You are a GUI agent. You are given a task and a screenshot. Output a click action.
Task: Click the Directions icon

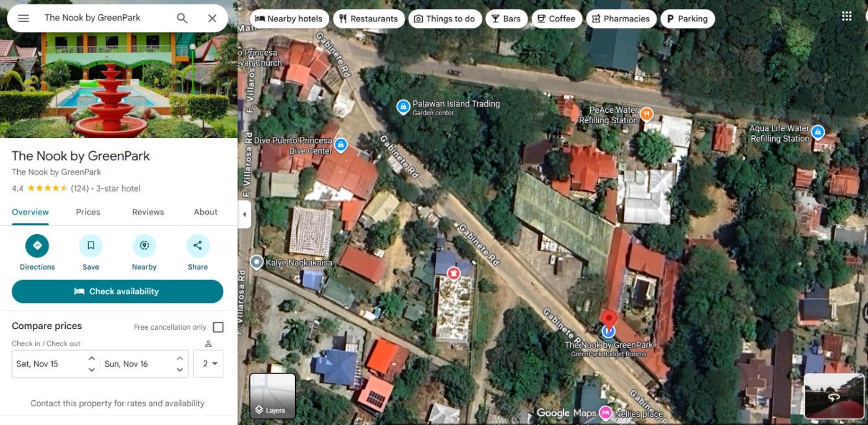pos(37,246)
